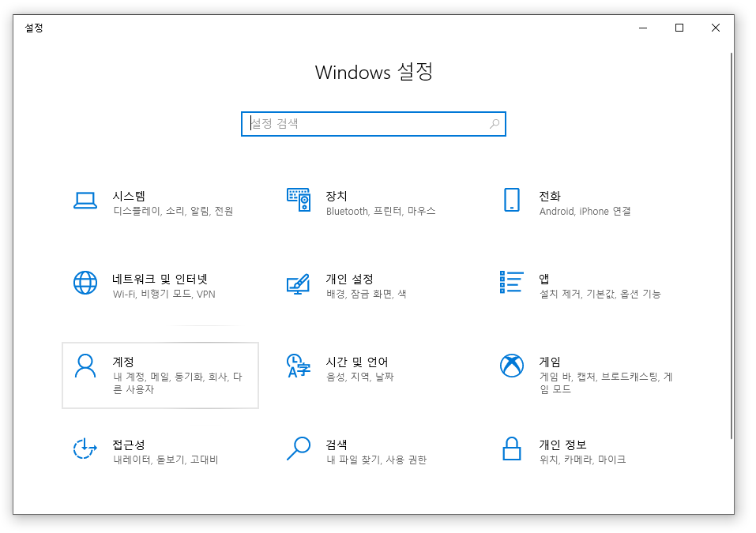The image size is (756, 533).
Task: Open the 시간 및 언어 icon
Action: tap(299, 366)
